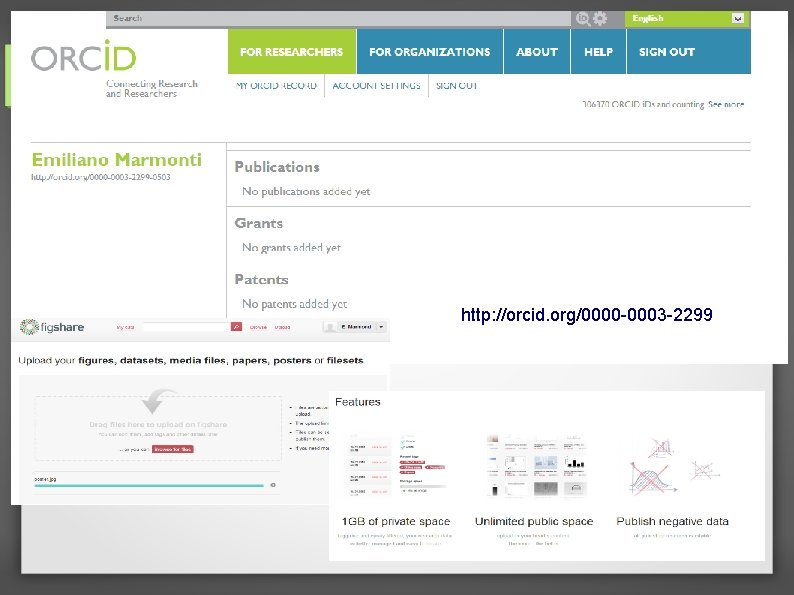Click the unlimited public space thumbnail
The image size is (794, 595).
pos(537,464)
